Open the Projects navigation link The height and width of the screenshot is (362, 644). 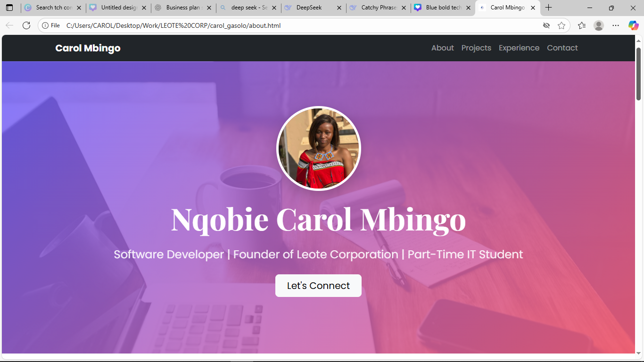[476, 48]
